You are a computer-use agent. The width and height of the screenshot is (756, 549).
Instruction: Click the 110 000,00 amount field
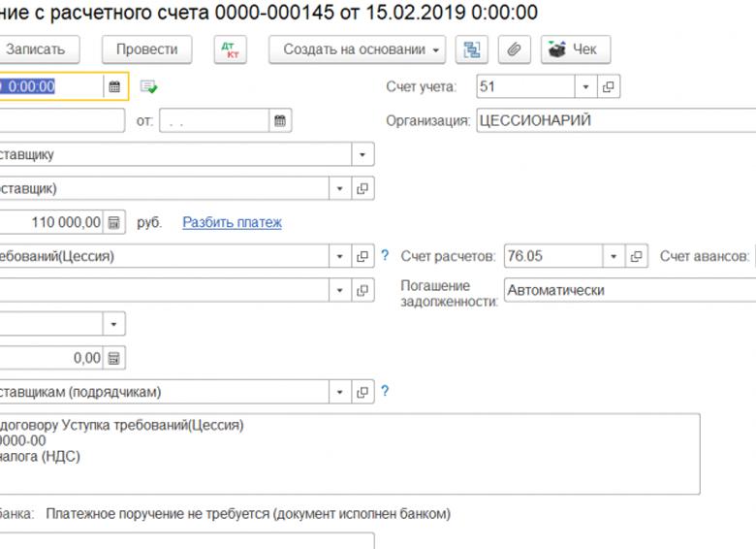pyautogui.click(x=51, y=222)
